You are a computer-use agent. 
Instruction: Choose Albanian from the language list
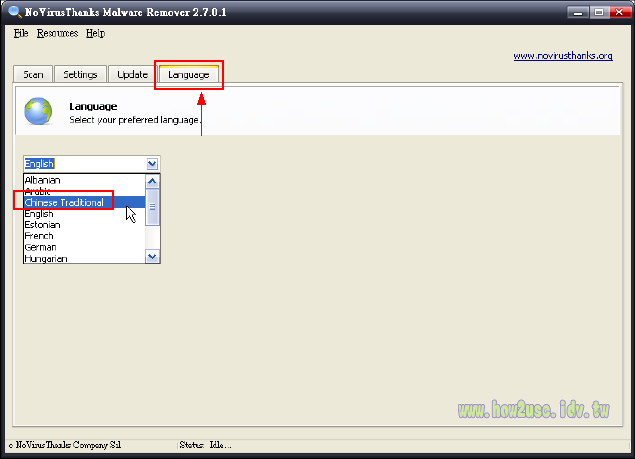pyautogui.click(x=42, y=180)
